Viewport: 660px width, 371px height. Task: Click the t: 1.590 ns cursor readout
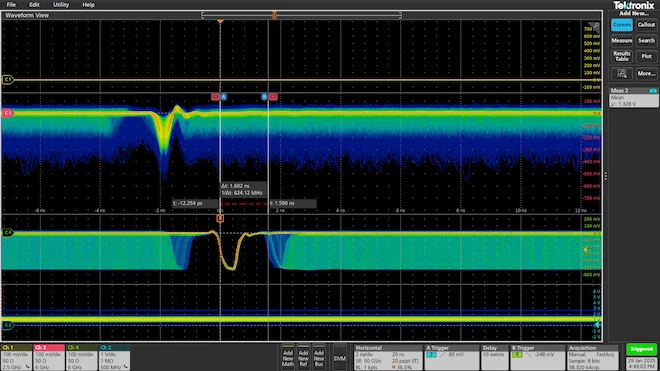pos(293,203)
